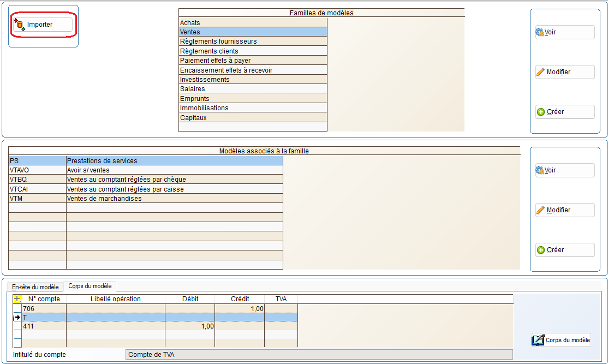Select the Corps du modèle tab
Screen dimensions: 608x364
click(x=90, y=287)
